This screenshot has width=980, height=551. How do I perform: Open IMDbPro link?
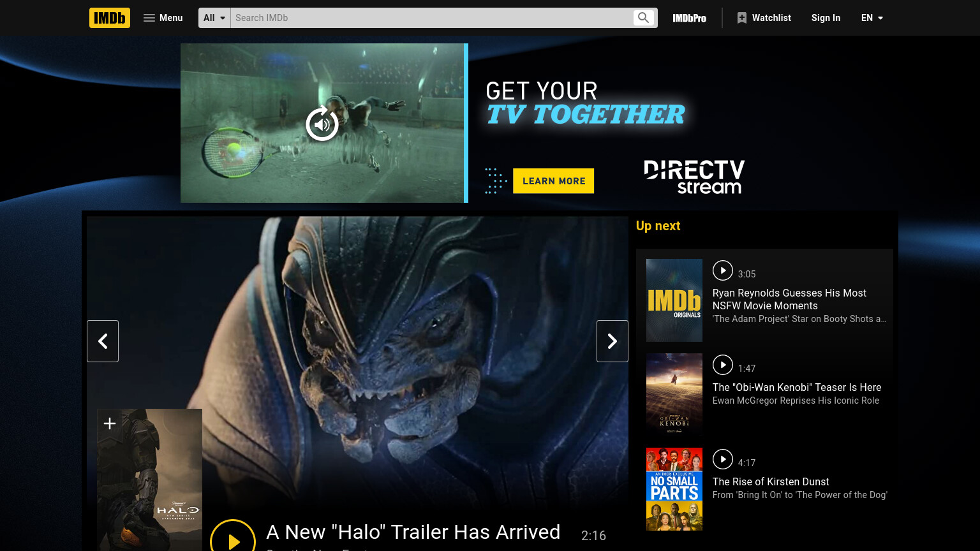coord(689,18)
